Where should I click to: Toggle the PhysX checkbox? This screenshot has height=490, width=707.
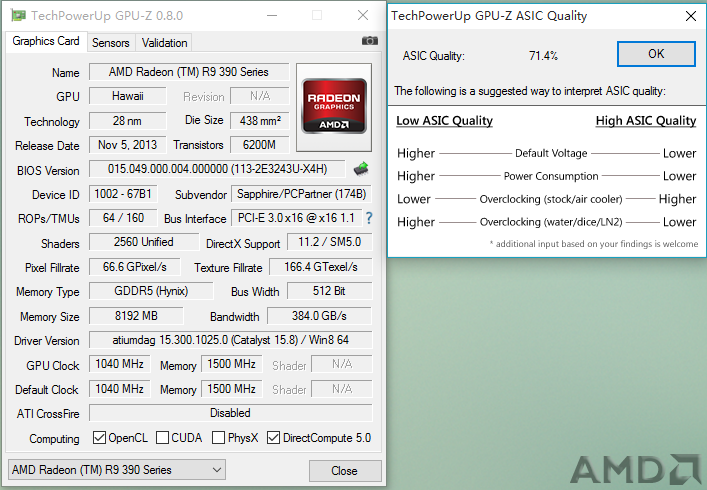pyautogui.click(x=218, y=438)
